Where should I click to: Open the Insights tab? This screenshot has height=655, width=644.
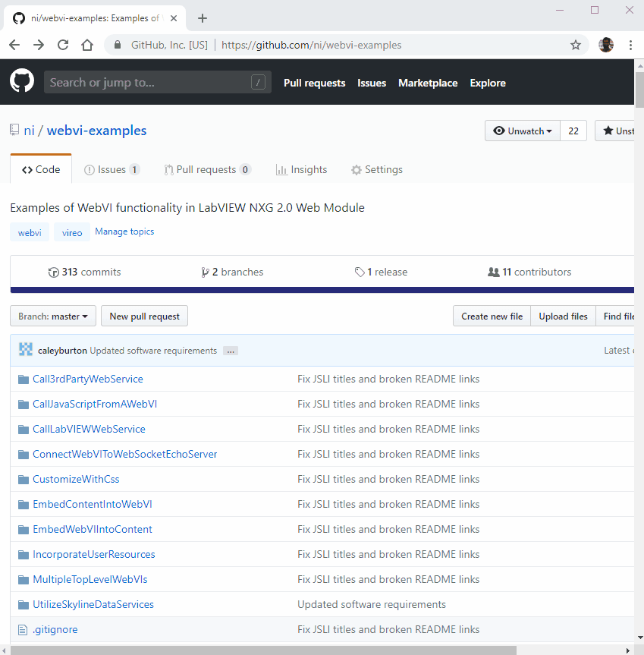coord(301,169)
